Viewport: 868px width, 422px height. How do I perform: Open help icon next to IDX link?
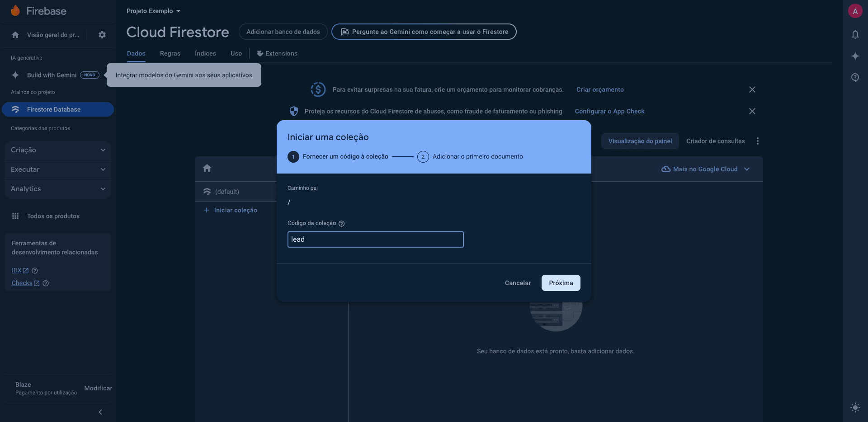(x=35, y=271)
